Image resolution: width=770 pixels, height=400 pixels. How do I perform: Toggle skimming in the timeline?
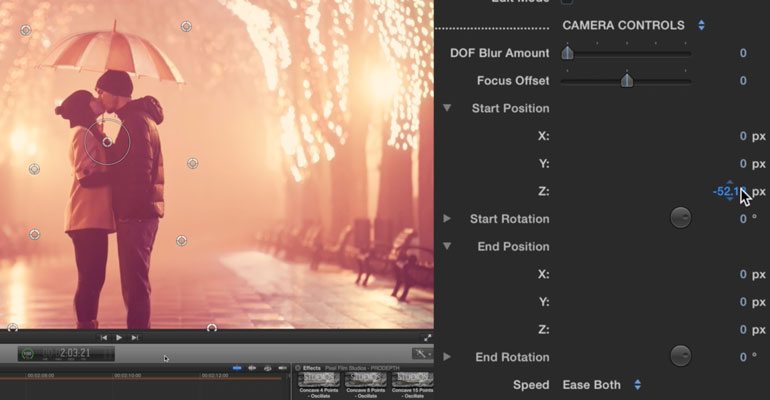(x=237, y=368)
